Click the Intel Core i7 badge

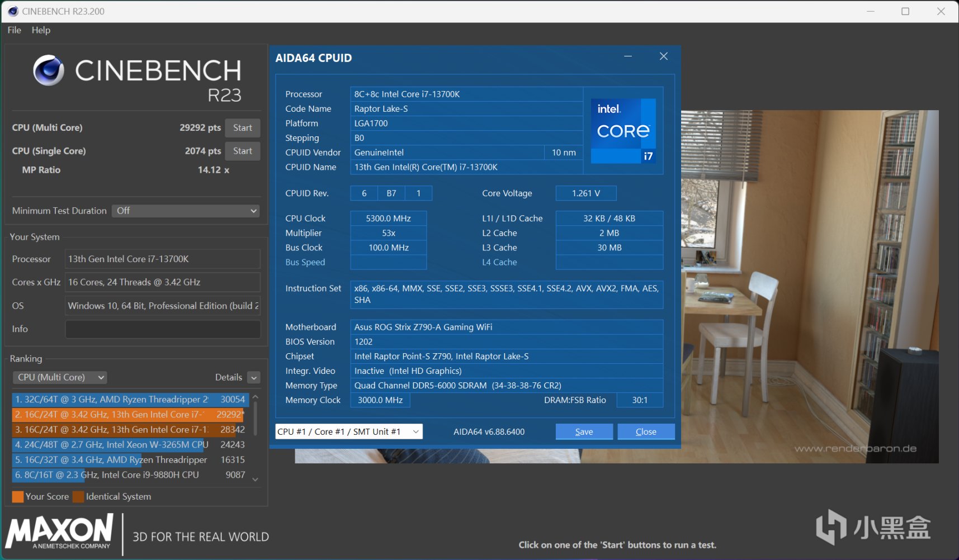click(623, 131)
